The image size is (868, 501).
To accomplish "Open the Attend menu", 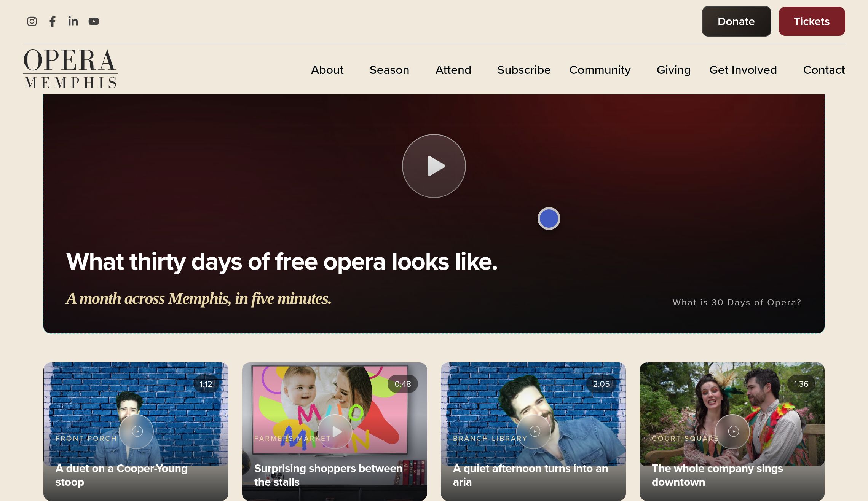I will click(453, 70).
